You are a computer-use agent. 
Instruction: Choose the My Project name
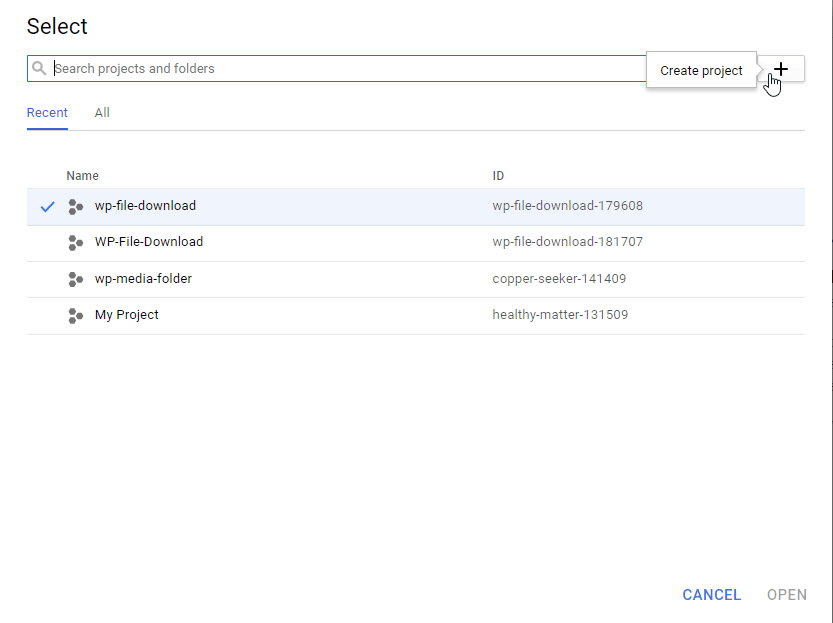127,315
